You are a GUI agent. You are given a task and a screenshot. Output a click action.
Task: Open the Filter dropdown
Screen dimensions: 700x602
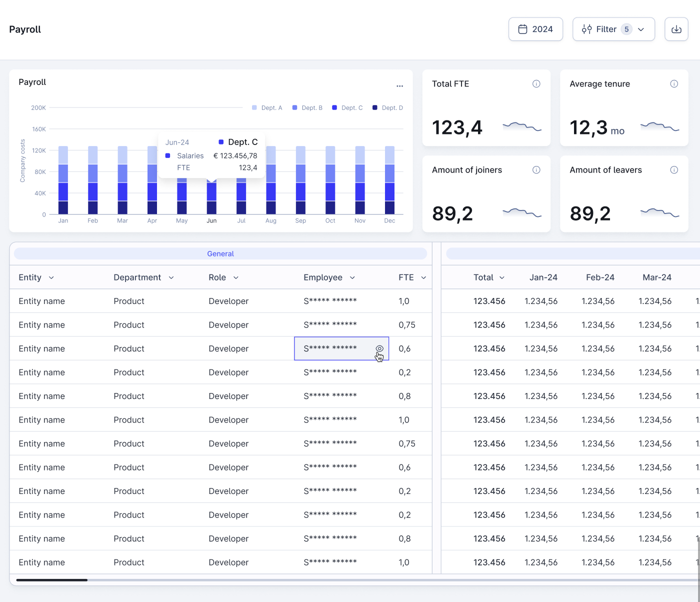tap(613, 29)
